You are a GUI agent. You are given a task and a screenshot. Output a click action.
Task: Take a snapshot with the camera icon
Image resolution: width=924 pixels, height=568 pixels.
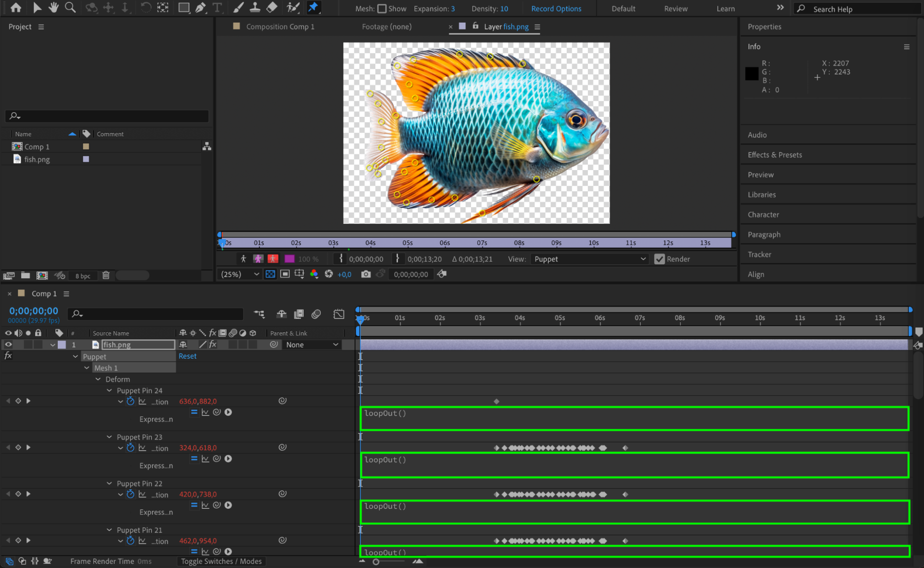point(366,274)
